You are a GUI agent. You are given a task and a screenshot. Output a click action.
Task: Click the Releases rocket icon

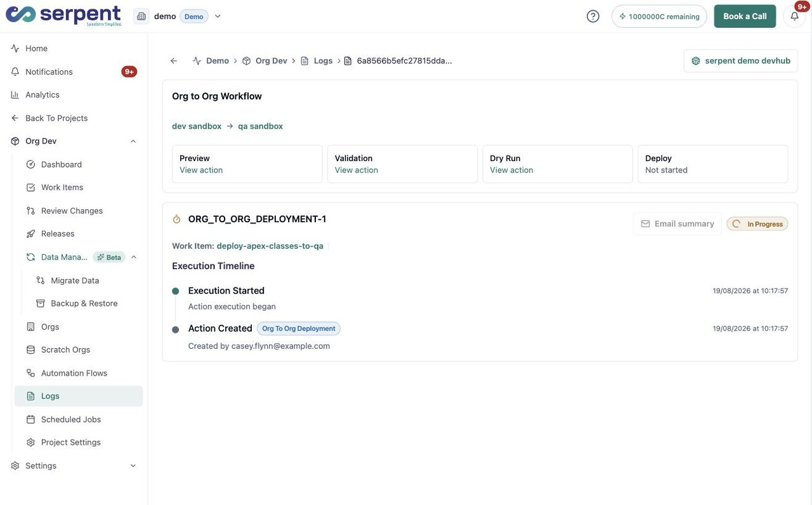click(30, 233)
